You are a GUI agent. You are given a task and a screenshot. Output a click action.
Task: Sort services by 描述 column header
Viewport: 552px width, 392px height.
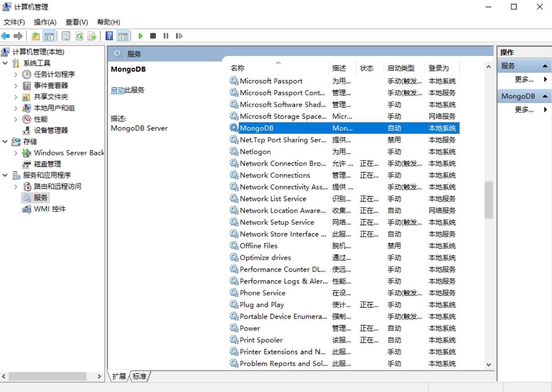342,68
